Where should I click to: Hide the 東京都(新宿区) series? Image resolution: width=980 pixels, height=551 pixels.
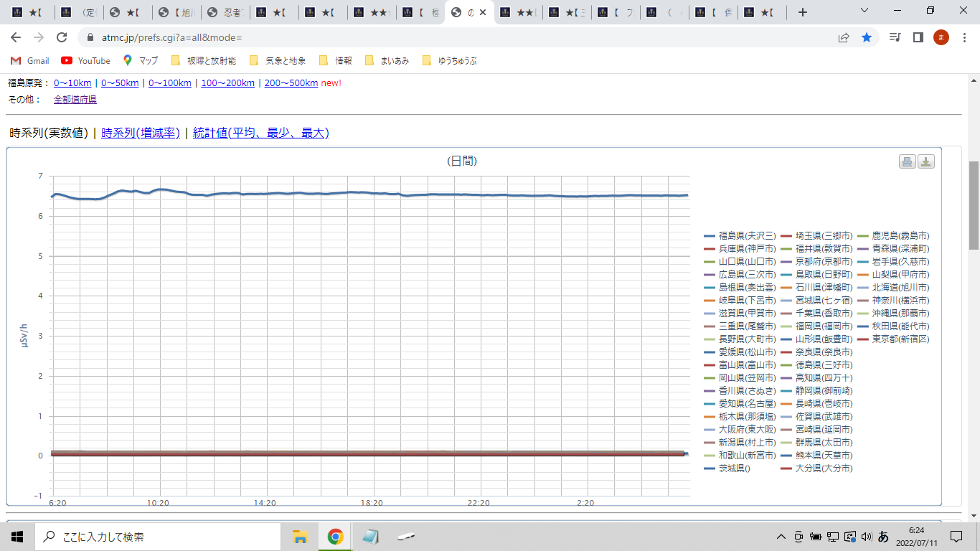(x=893, y=339)
